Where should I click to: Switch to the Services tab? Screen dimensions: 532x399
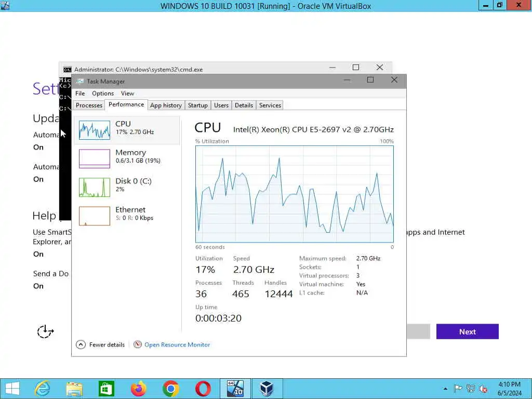tap(270, 105)
